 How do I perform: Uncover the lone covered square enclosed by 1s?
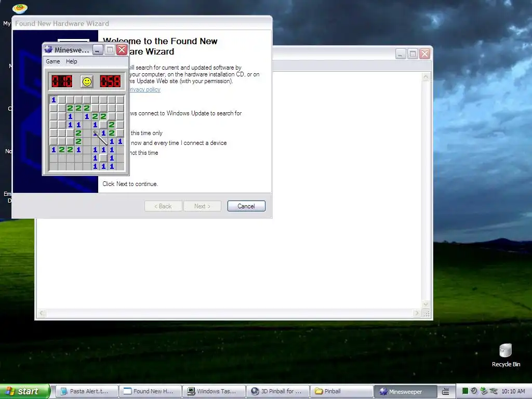click(x=103, y=158)
